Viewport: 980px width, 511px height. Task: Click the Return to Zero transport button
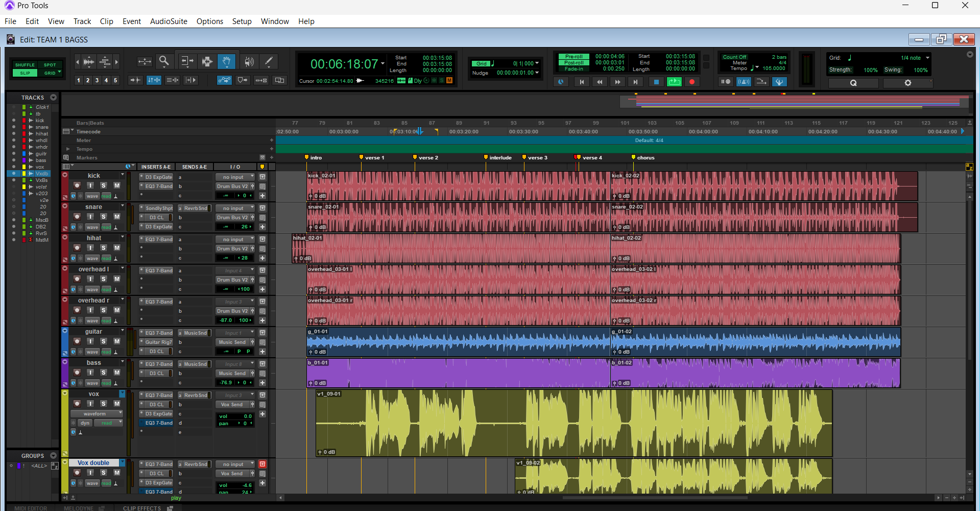pos(582,82)
